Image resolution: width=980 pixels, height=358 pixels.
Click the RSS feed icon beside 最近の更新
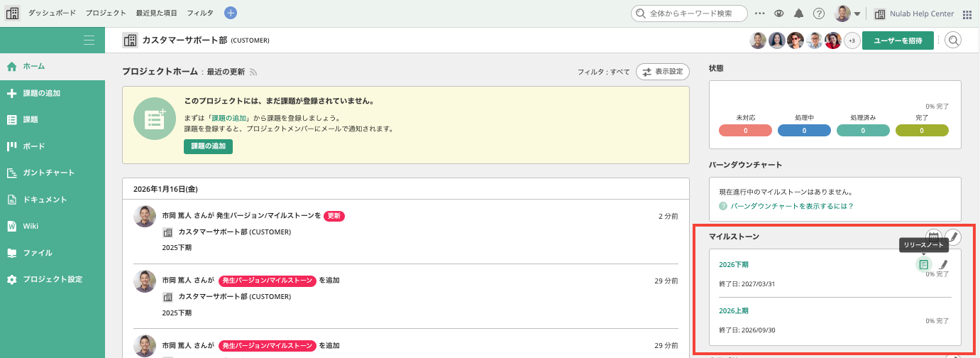pos(253,72)
